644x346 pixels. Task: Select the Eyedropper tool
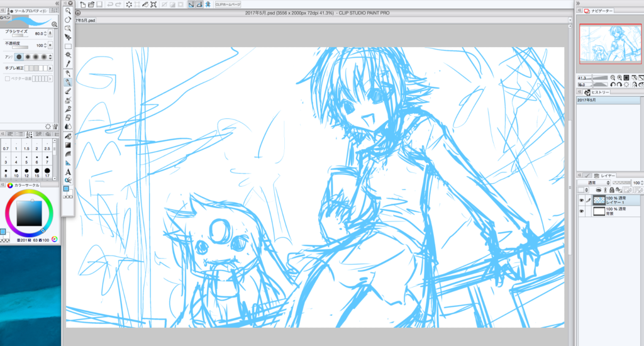[x=68, y=64]
